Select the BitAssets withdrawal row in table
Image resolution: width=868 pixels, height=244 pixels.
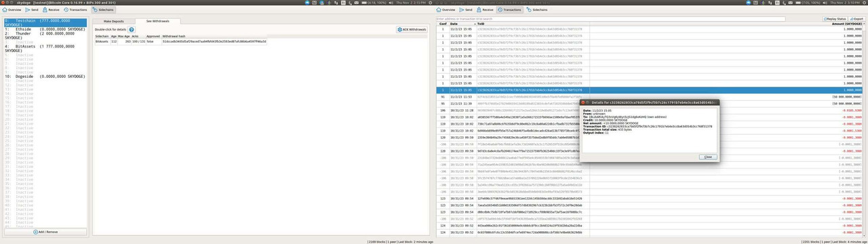(x=260, y=41)
